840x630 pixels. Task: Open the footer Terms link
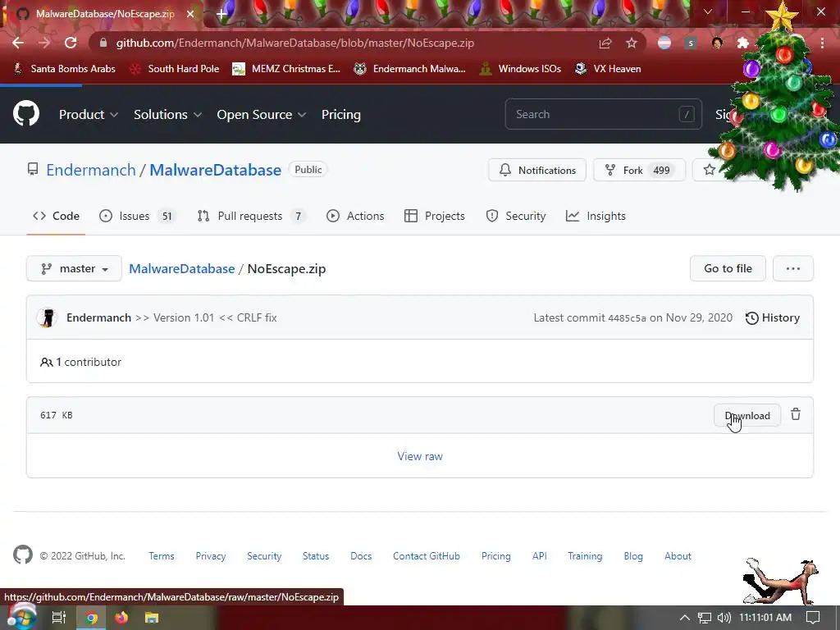pos(162,556)
